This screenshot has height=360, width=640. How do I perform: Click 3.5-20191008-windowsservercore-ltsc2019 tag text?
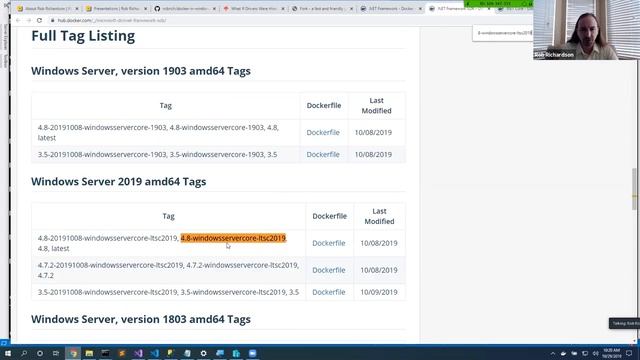107,292
